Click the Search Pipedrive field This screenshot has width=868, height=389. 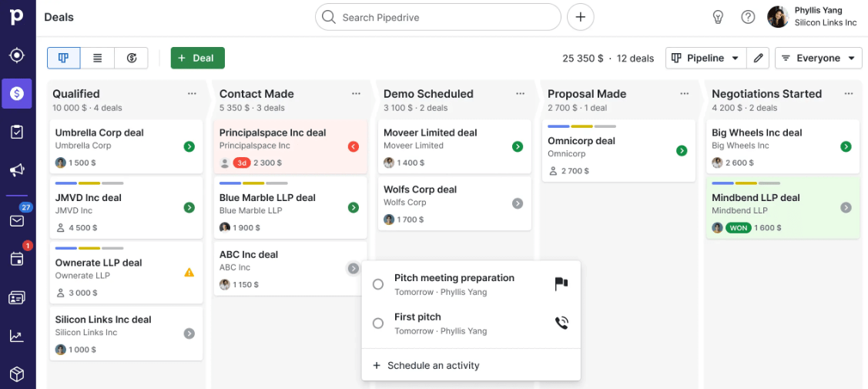438,17
